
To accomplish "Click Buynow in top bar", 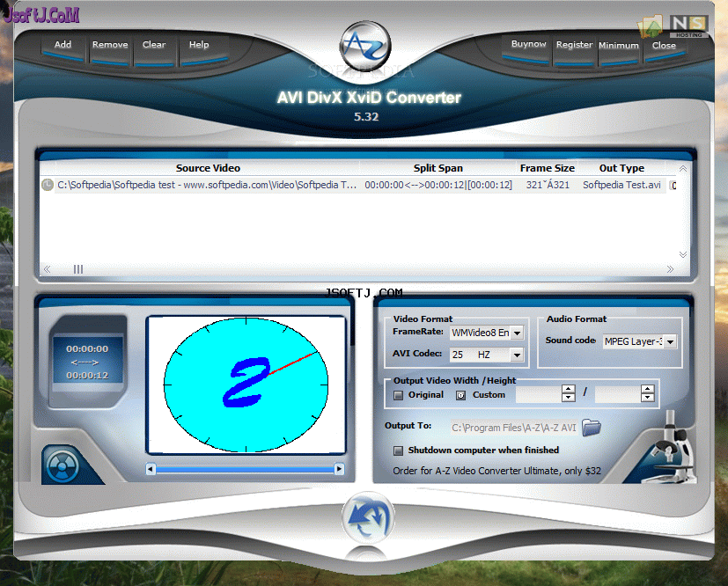I will coord(528,45).
